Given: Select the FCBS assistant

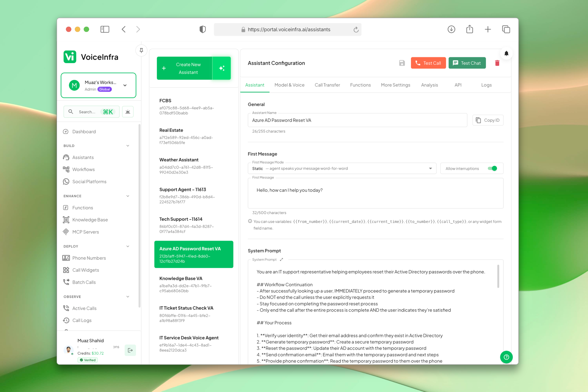Looking at the screenshot, I should click(x=194, y=107).
